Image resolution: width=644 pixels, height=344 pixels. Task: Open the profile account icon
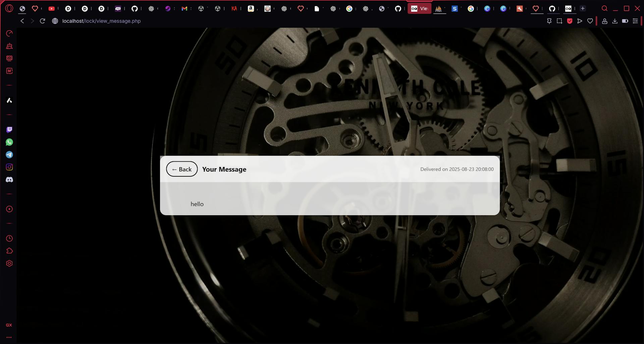coord(604,21)
